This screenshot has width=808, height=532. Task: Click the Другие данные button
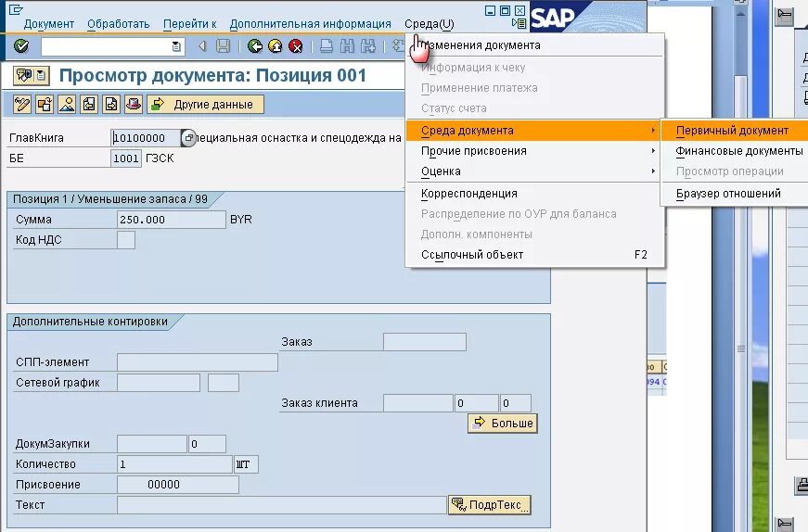pos(205,105)
